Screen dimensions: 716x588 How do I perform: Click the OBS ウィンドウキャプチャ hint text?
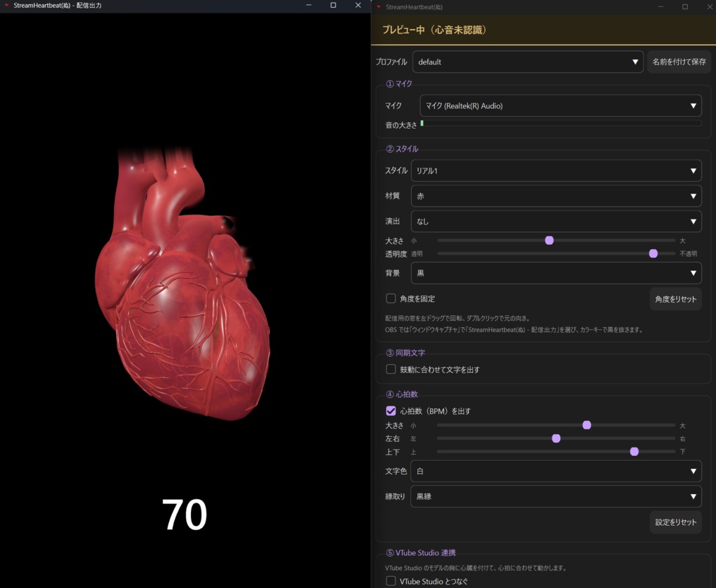coord(514,329)
